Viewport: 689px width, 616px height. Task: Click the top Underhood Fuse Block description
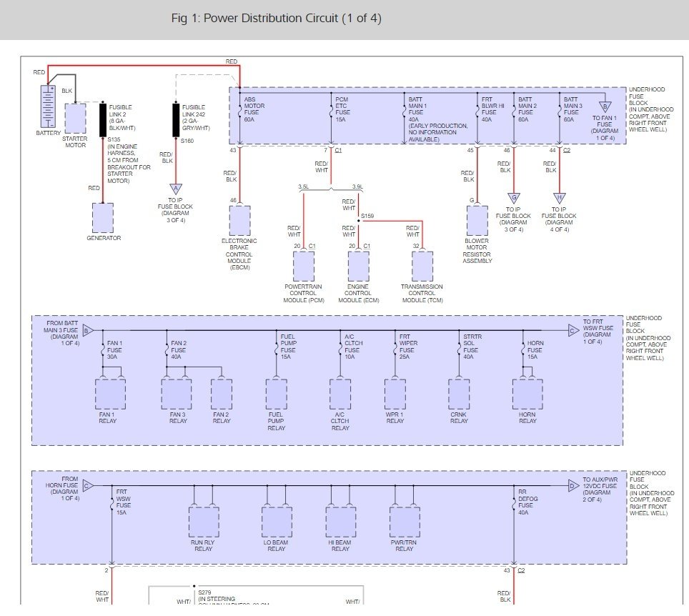click(x=651, y=109)
